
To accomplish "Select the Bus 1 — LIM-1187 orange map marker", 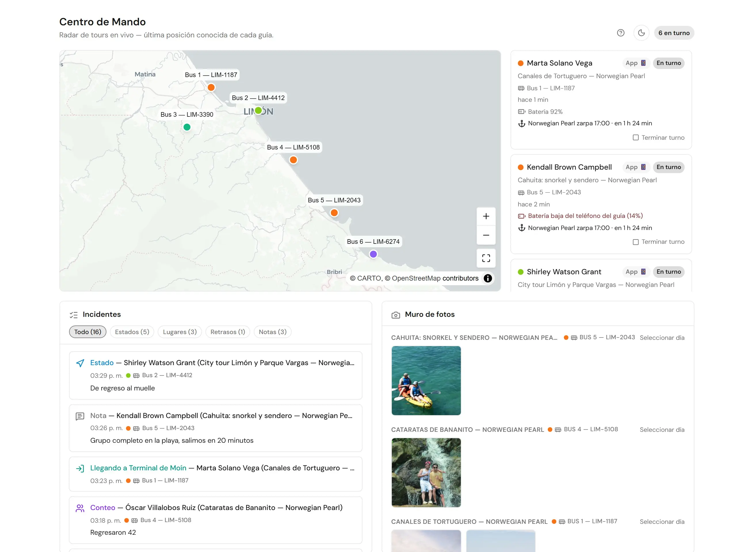I will pos(211,87).
